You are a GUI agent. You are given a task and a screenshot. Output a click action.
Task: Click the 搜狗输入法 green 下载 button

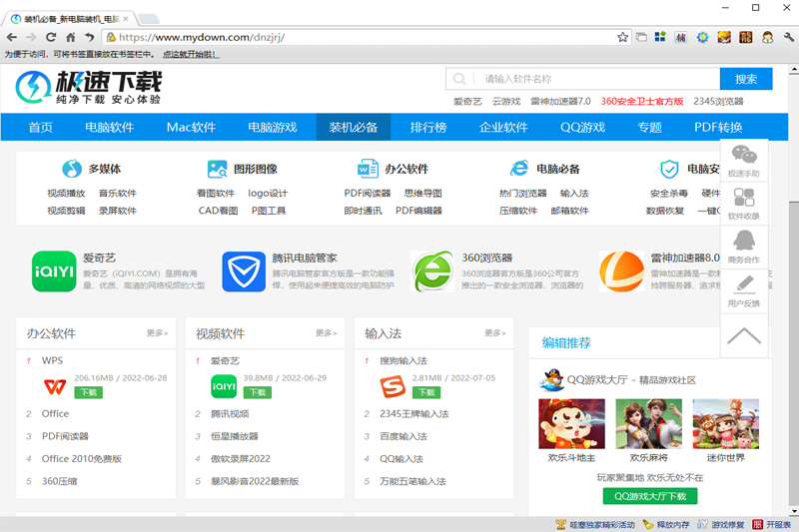click(x=426, y=392)
